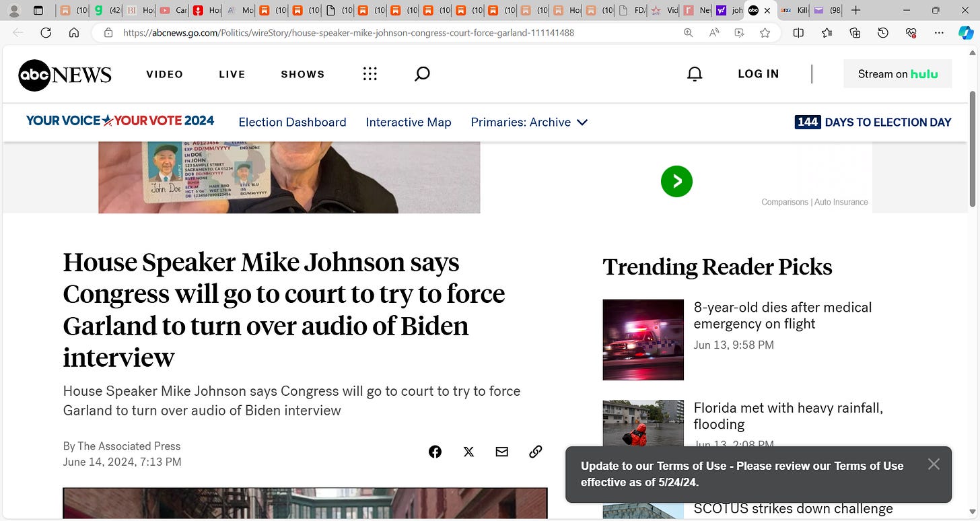Click the article date June 14, 2024
The width and height of the screenshot is (980, 521).
point(122,462)
